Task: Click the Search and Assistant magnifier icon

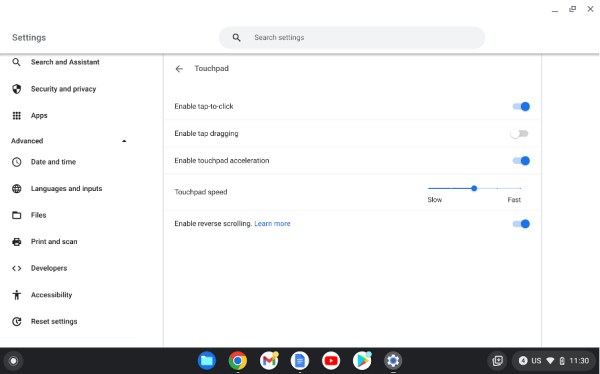Action: point(16,62)
